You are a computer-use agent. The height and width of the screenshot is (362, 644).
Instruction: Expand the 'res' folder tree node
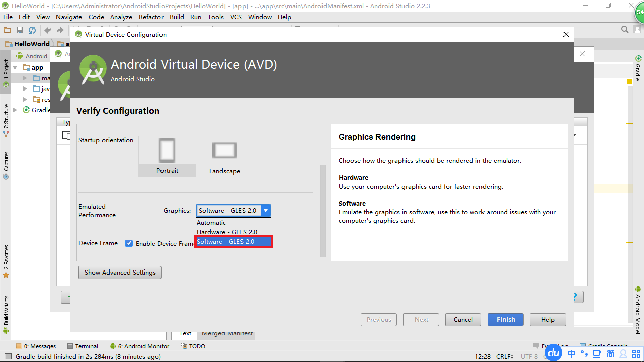point(26,100)
